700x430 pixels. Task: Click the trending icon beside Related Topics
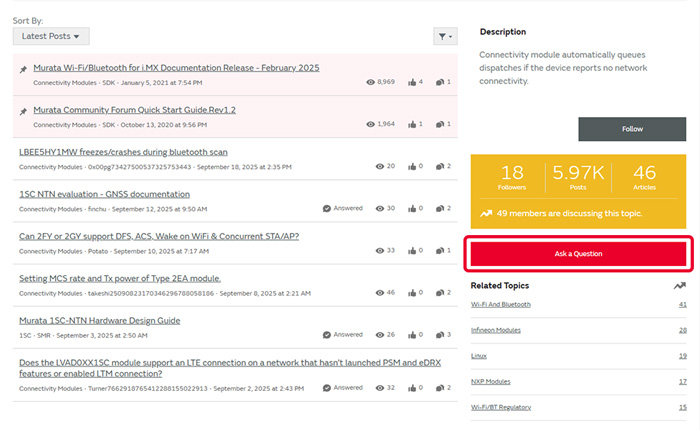(x=680, y=286)
